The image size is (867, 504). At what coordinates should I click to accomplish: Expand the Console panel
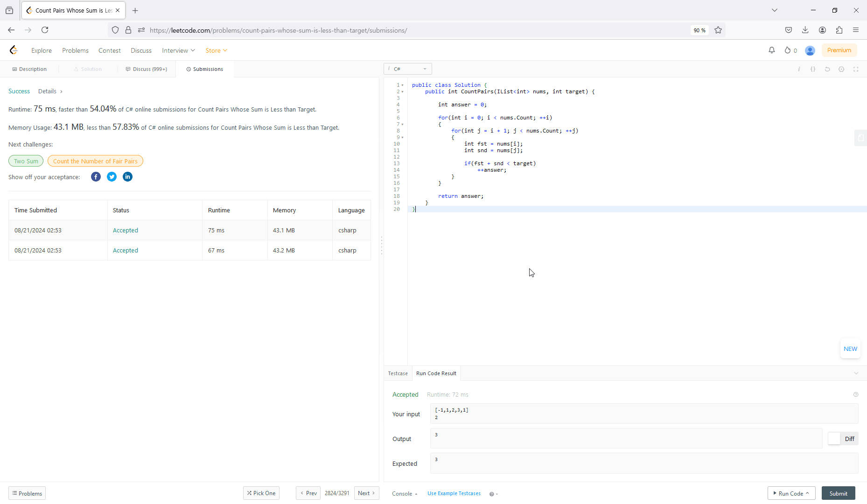click(405, 493)
